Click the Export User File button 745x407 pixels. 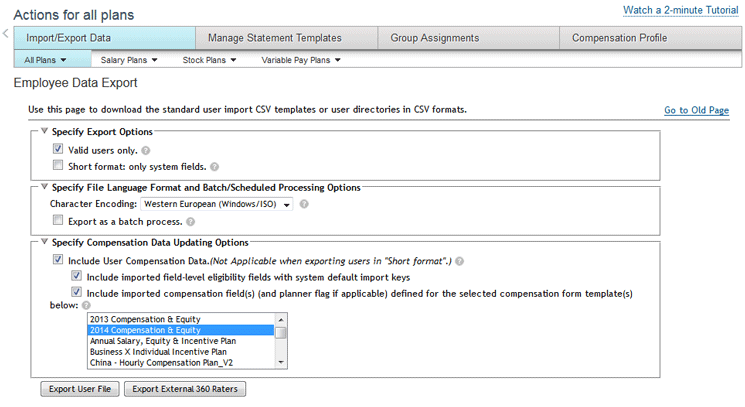tap(79, 389)
